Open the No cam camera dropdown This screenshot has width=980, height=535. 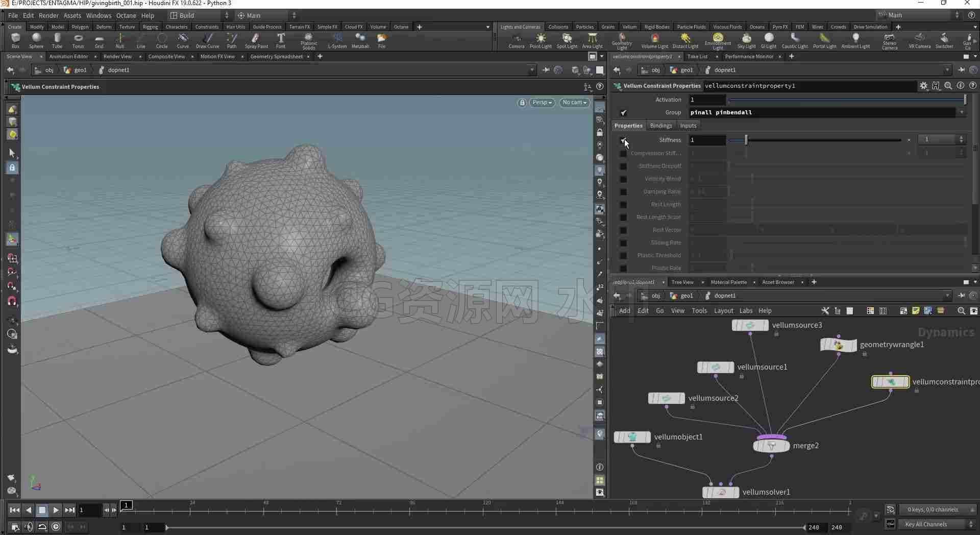pos(574,103)
